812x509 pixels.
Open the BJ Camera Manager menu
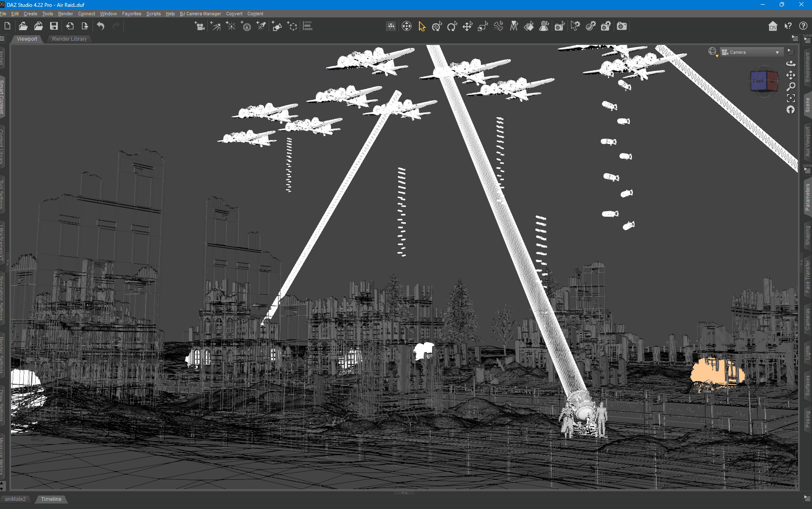(x=200, y=14)
